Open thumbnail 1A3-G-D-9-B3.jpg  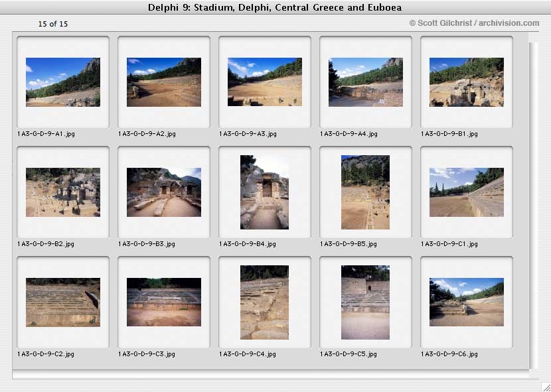(164, 192)
